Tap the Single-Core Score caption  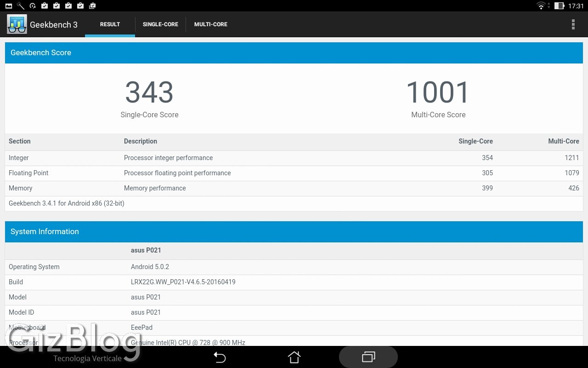coord(149,115)
